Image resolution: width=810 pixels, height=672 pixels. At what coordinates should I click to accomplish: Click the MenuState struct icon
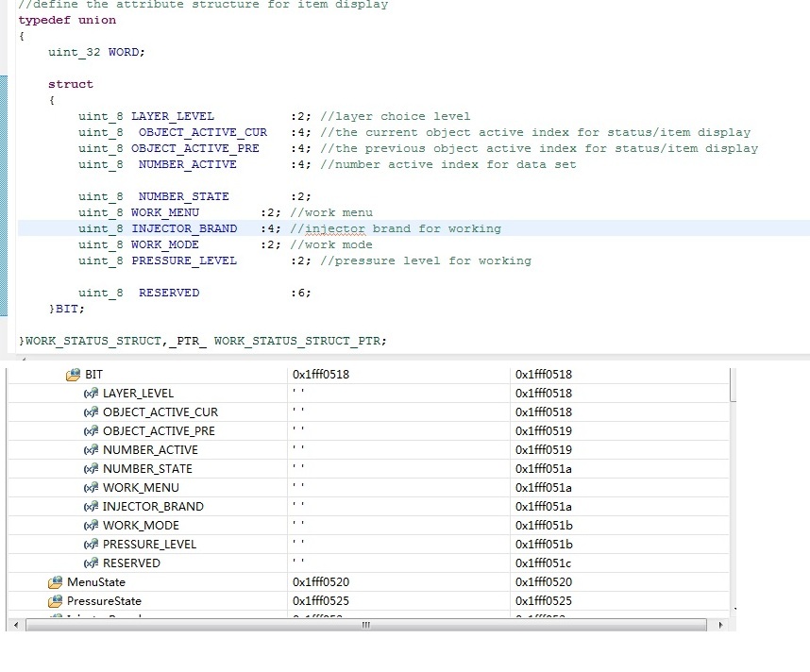[56, 582]
